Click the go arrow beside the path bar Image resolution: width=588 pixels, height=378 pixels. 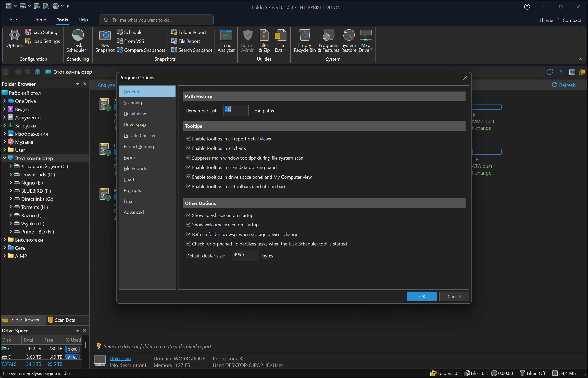coord(559,72)
